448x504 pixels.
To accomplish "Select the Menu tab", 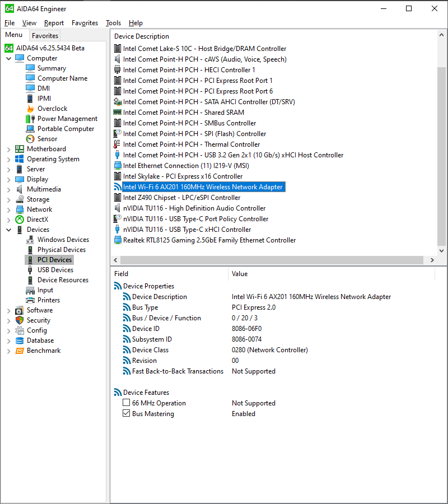I will pos(14,35).
